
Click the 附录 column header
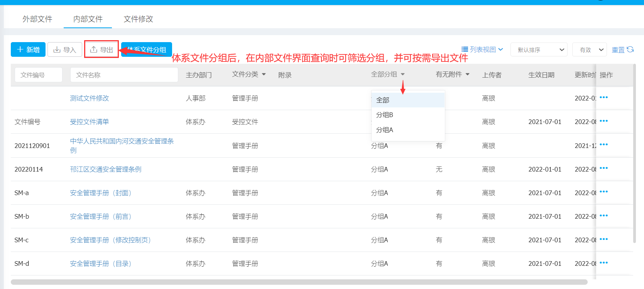(x=285, y=75)
